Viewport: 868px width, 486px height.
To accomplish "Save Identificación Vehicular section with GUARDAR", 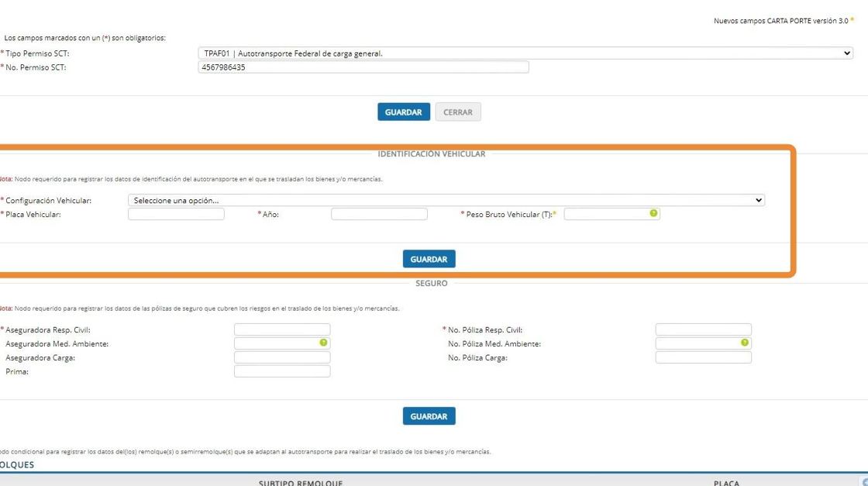I will pos(429,259).
